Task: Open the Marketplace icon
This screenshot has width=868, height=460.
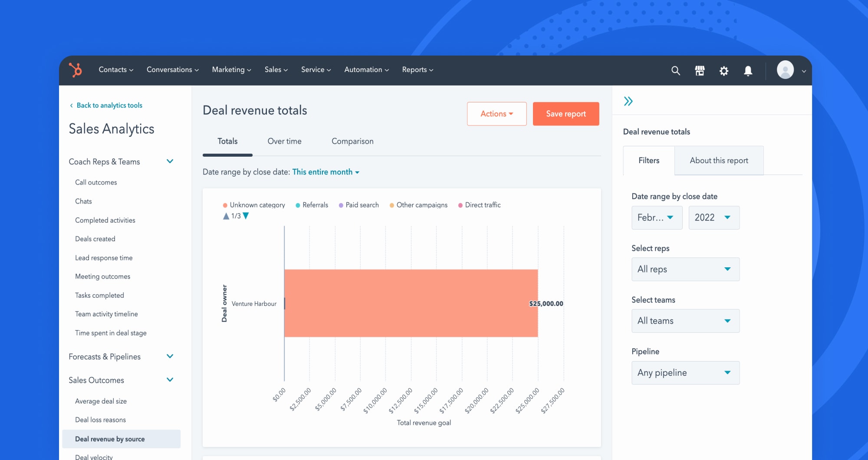Action: coord(700,70)
